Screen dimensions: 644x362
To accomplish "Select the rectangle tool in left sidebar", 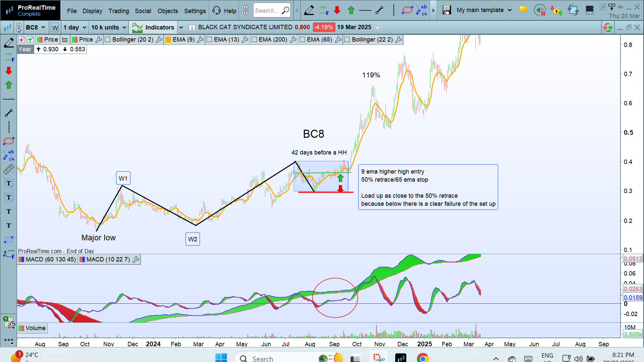I will click(x=9, y=240).
